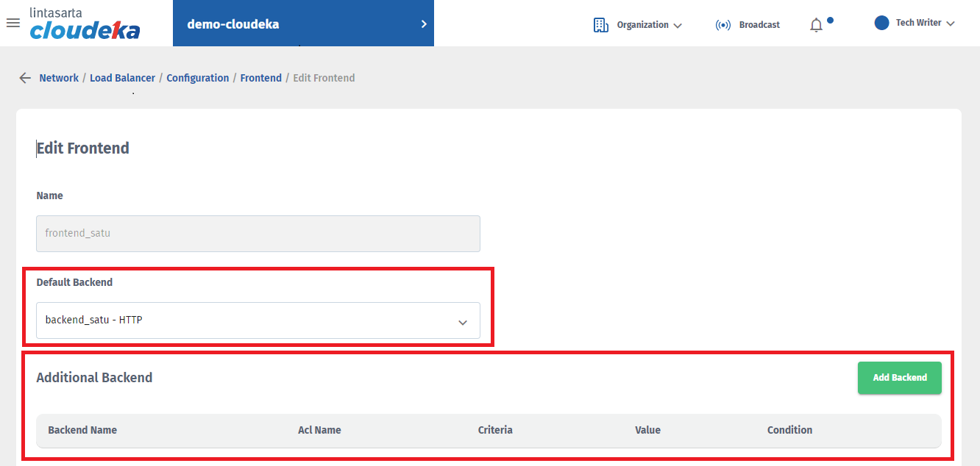Click the Criteria column header
Viewport: 980px width, 466px height.
coord(495,430)
